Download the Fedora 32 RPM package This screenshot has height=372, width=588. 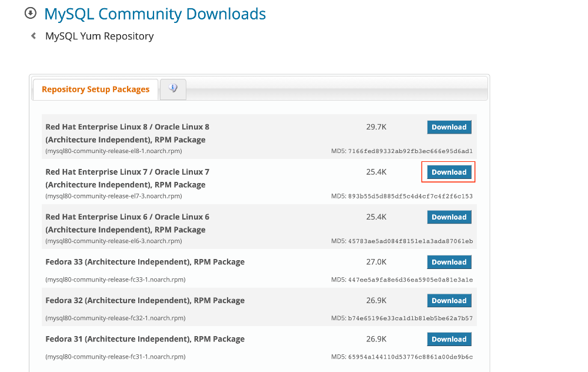point(449,300)
